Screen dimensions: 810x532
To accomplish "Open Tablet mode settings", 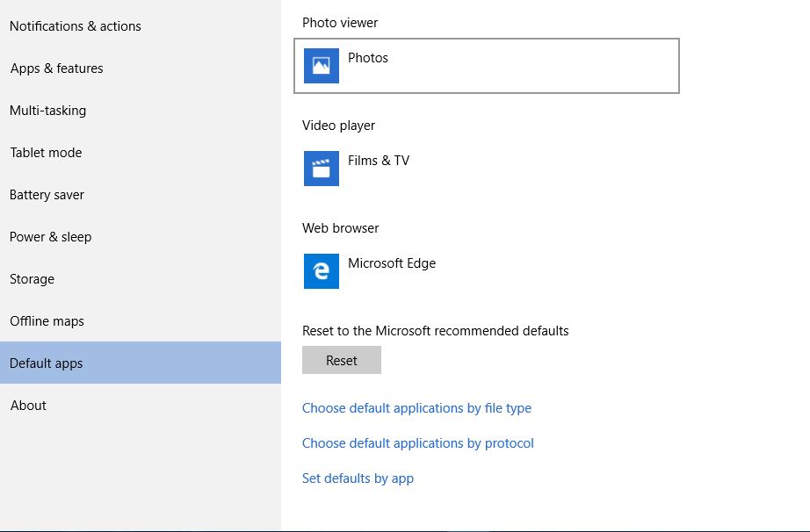I will pos(46,153).
